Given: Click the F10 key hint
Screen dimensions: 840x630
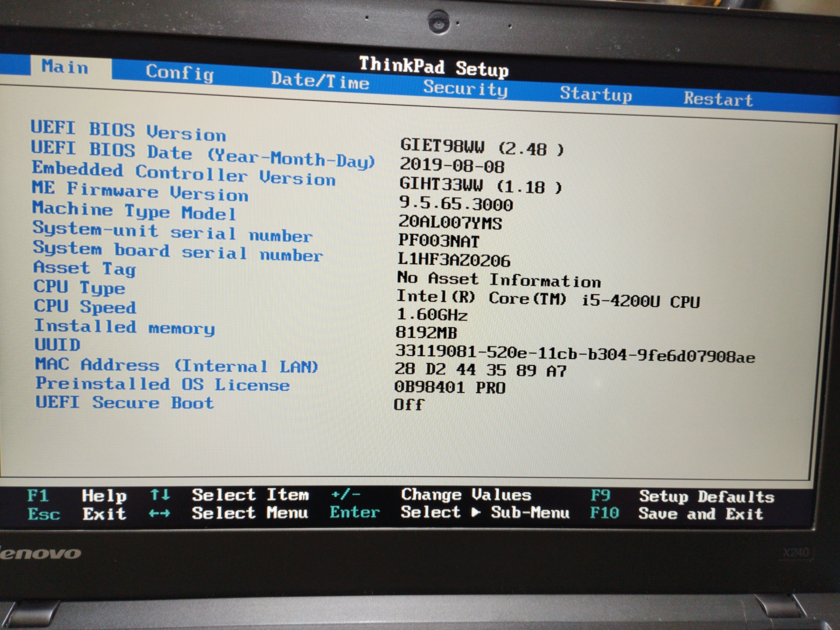Looking at the screenshot, I should tap(605, 513).
